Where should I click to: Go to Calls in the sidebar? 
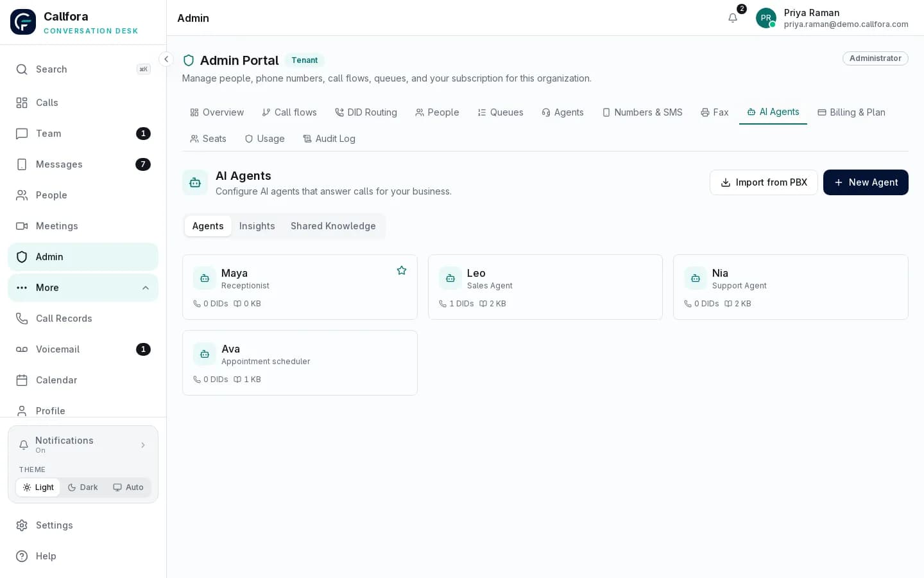[x=83, y=103]
